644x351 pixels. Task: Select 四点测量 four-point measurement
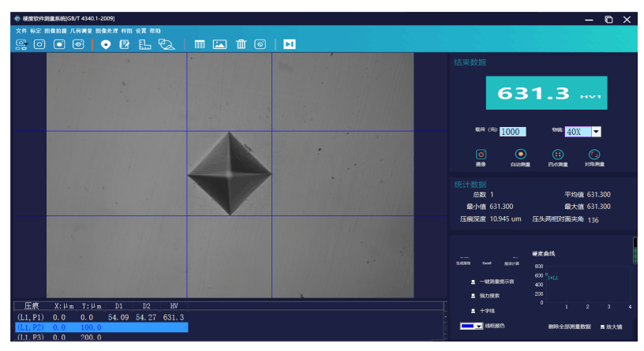[x=557, y=155]
